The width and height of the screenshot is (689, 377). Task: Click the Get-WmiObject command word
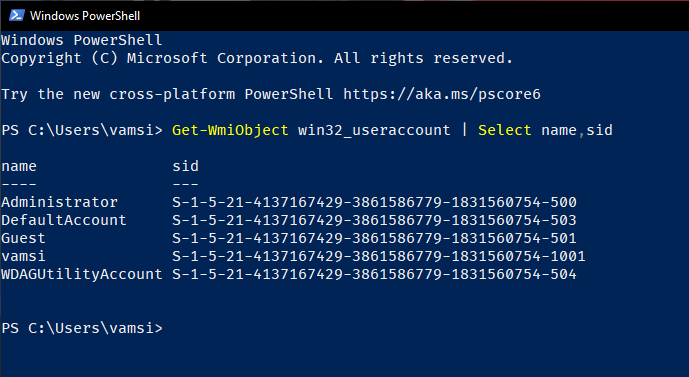click(230, 130)
